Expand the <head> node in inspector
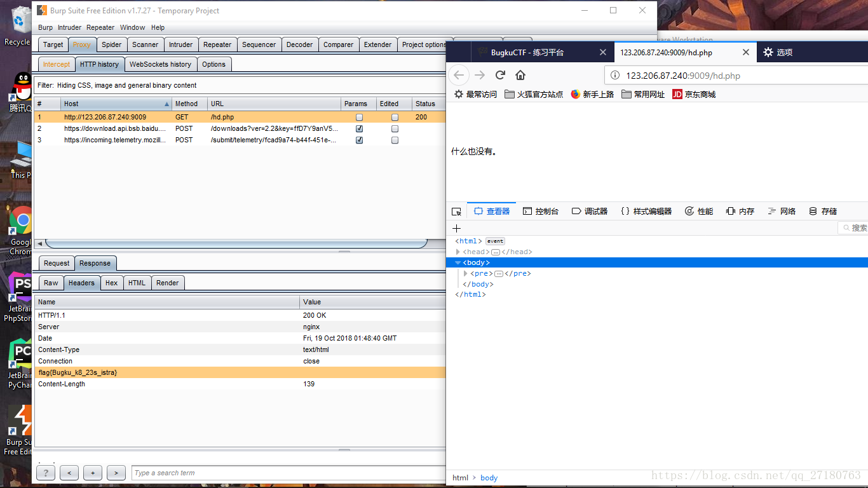This screenshot has height=488, width=868. 458,252
